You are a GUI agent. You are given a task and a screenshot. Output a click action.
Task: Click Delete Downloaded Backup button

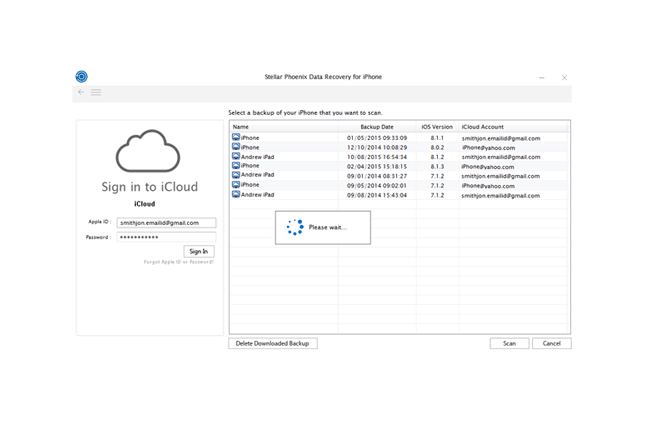click(273, 343)
